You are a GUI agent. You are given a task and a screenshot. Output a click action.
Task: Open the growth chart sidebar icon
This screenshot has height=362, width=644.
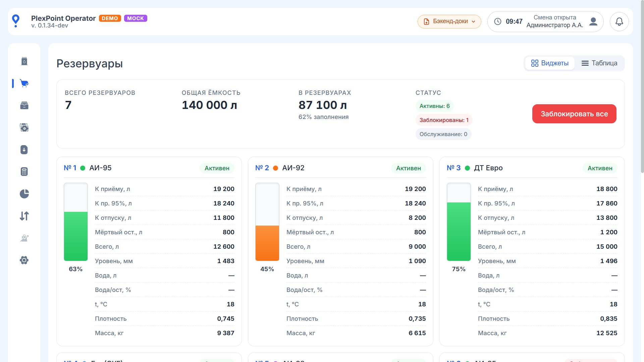(24, 238)
